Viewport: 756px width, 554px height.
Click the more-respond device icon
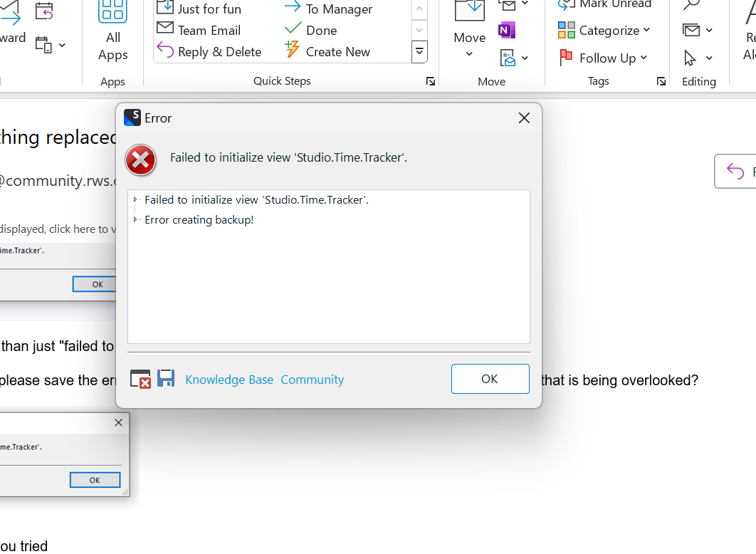[x=44, y=46]
